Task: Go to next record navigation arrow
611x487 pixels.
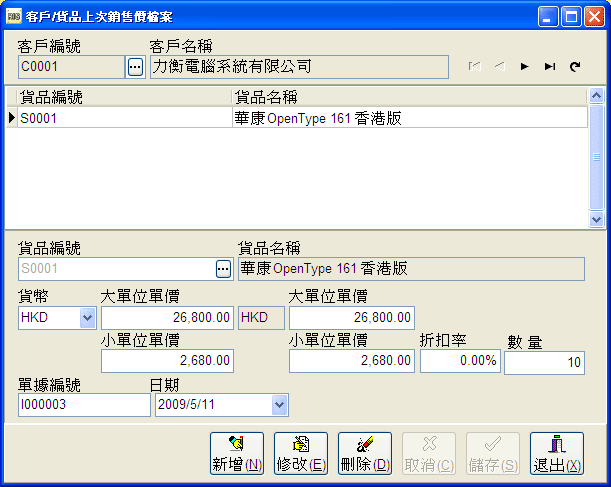Action: (x=524, y=67)
